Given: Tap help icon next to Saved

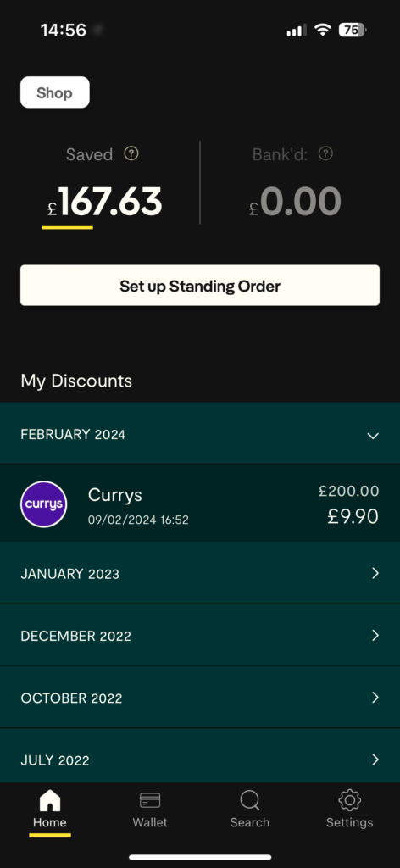Looking at the screenshot, I should tap(131, 153).
